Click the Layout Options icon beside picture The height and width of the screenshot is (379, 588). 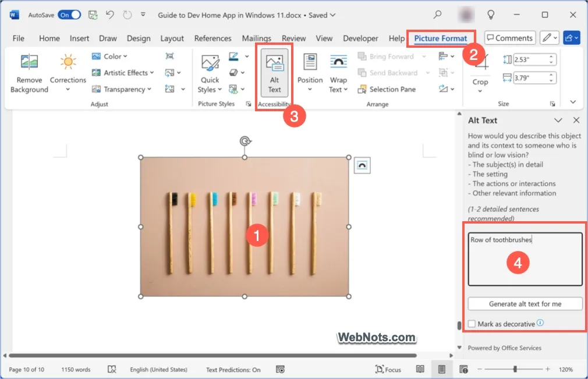click(x=362, y=165)
